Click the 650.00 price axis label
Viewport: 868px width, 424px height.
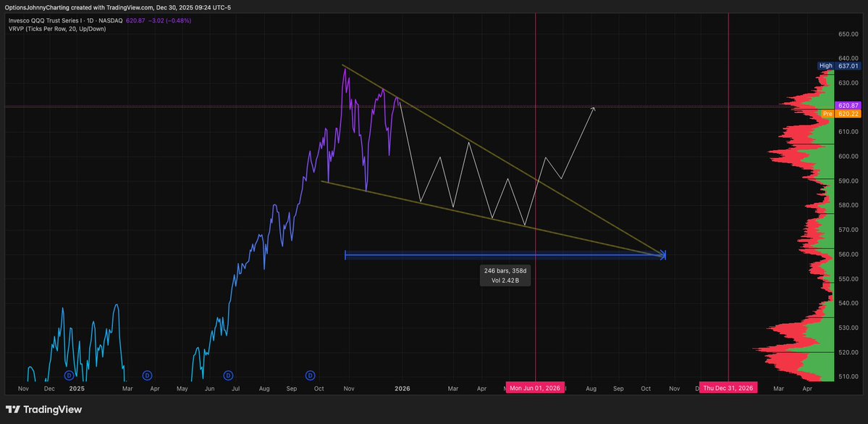click(x=847, y=34)
